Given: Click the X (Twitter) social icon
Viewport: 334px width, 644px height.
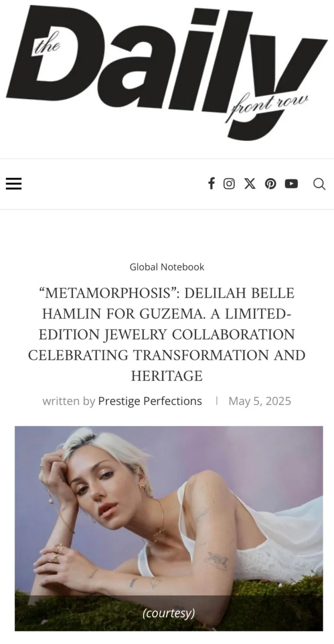Looking at the screenshot, I should coord(250,183).
